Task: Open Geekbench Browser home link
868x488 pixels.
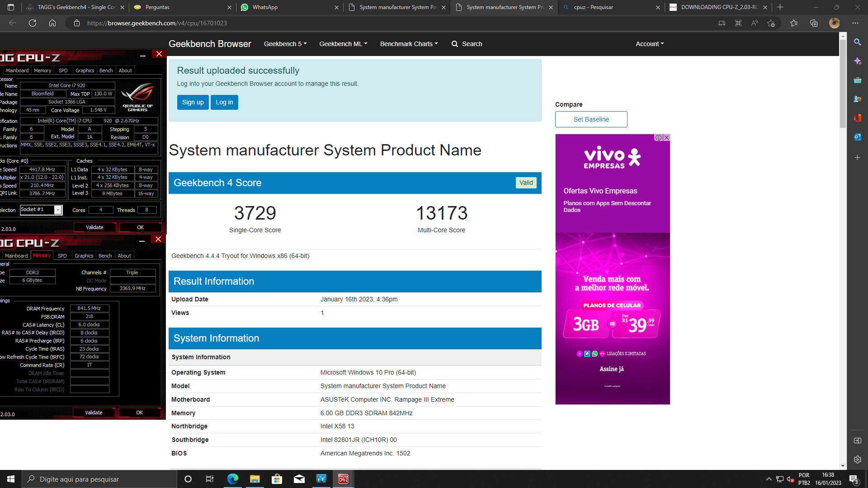Action: 210,44
